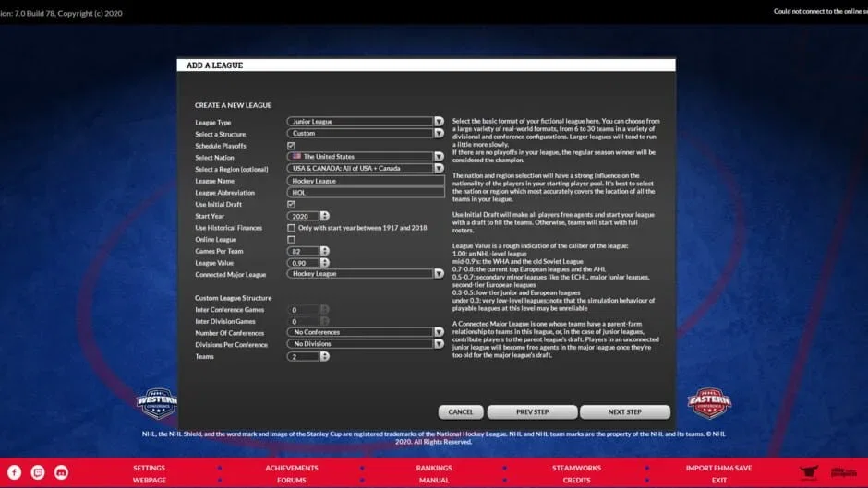Screen dimensions: 868x488
Task: Click the Cancel button
Action: [x=460, y=412]
